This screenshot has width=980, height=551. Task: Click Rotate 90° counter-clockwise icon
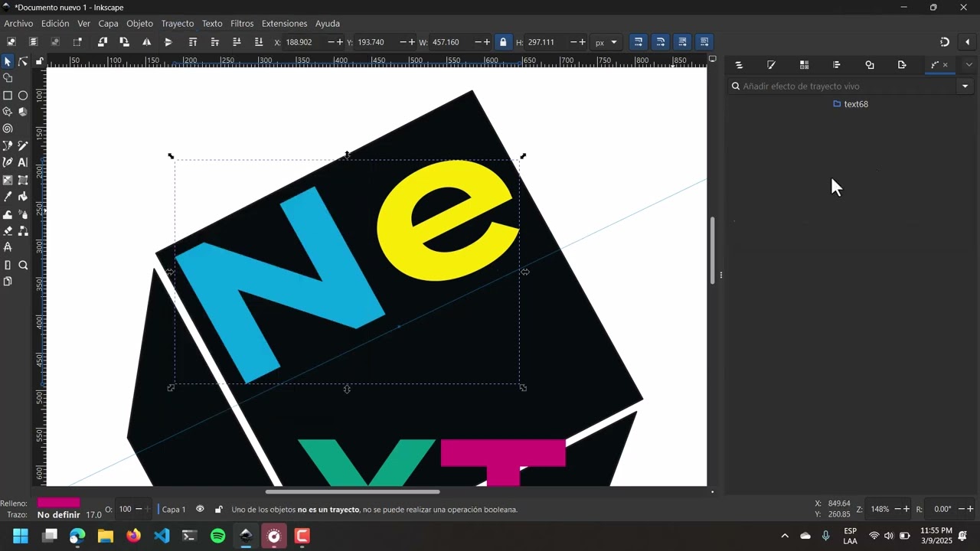tap(102, 42)
